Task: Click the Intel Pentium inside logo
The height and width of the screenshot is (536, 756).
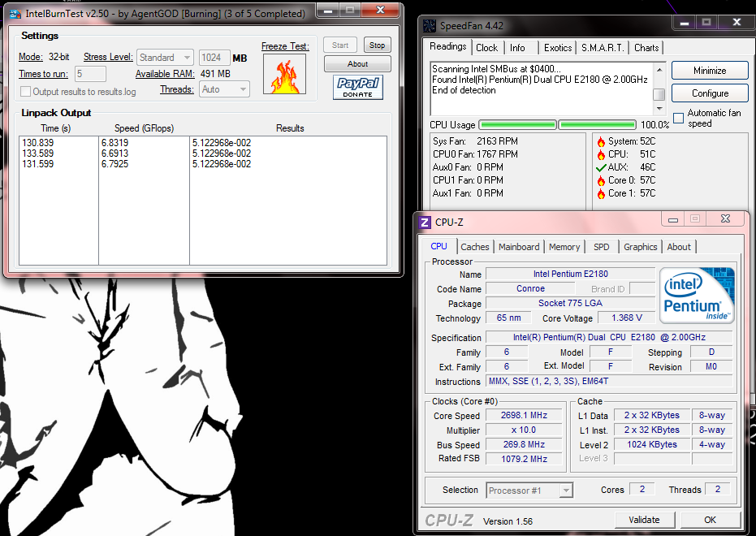Action: (697, 295)
